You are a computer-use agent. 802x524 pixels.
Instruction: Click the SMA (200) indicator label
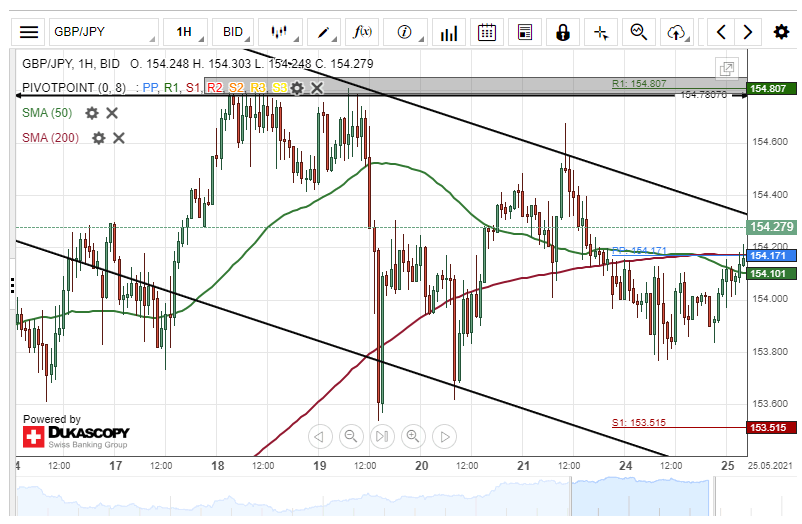point(50,138)
